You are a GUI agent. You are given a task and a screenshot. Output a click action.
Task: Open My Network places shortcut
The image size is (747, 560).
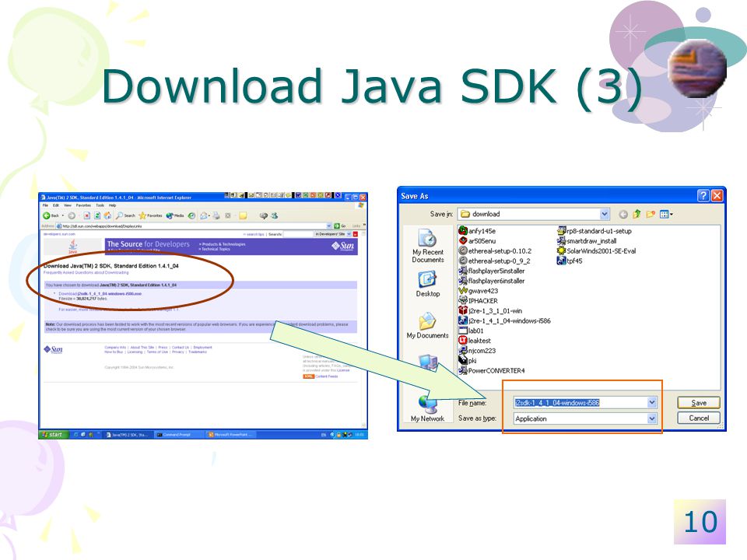(427, 409)
